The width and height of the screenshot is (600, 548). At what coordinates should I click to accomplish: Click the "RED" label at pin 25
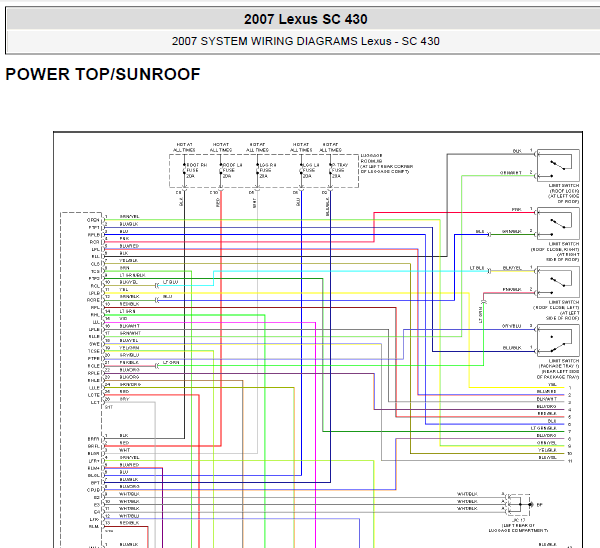(124, 391)
